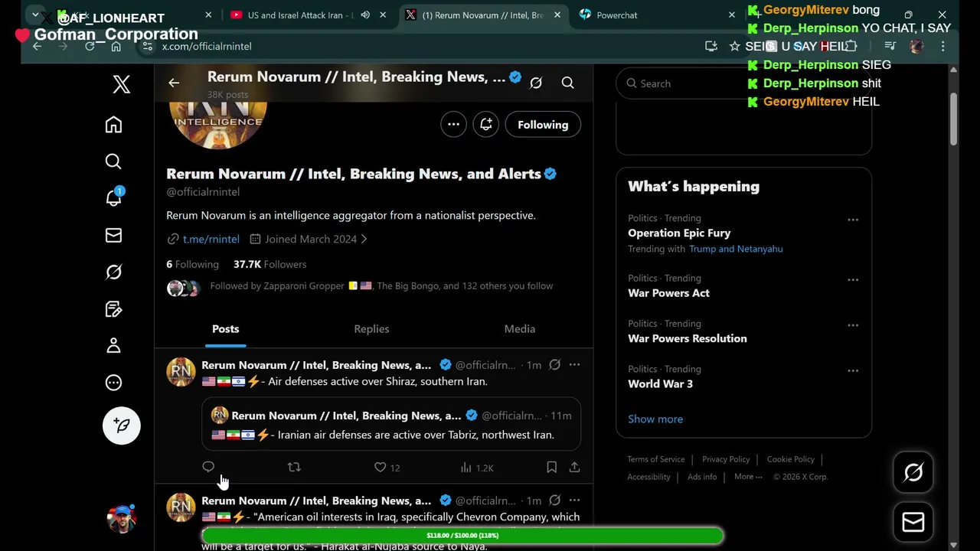Click the Following button

point(543,125)
